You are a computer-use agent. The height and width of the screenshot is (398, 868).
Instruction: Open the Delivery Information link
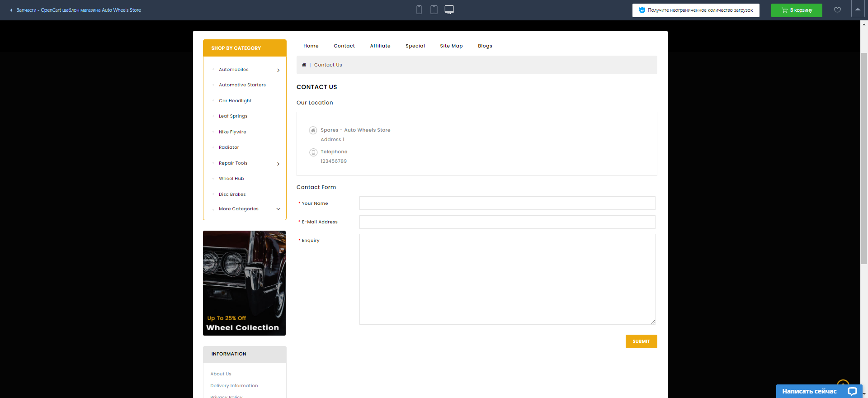pos(234,386)
